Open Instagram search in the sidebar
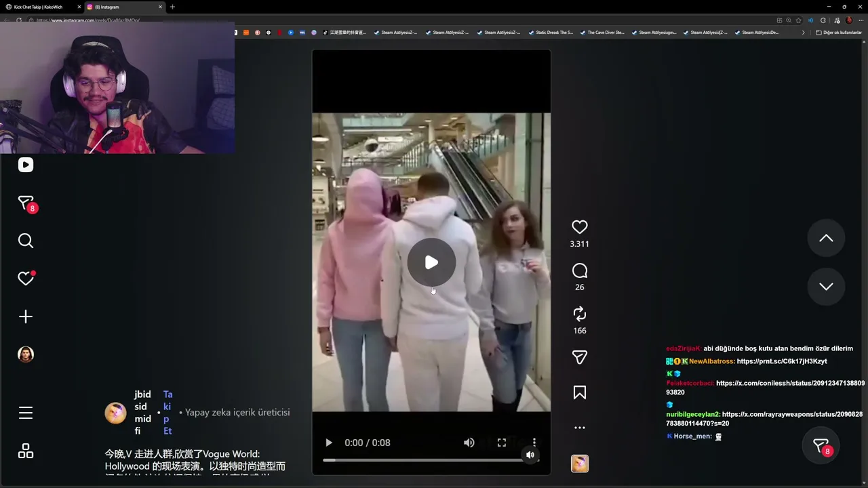The height and width of the screenshot is (488, 868). pos(26,241)
